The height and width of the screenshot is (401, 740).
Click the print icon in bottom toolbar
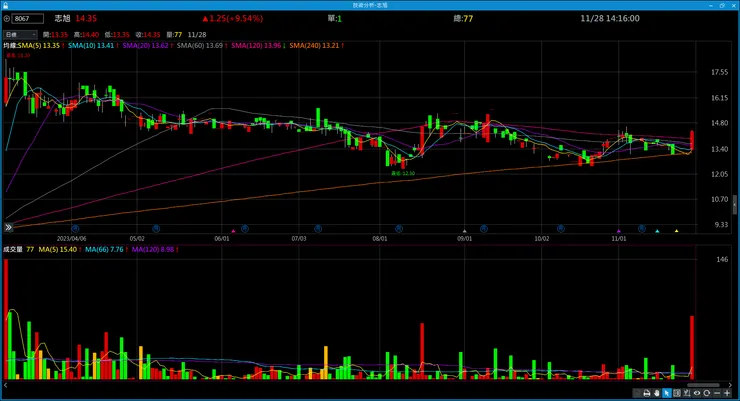click(647, 393)
